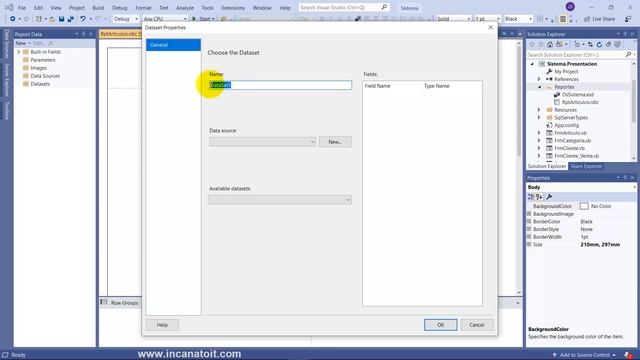The height and width of the screenshot is (360, 640).
Task: Click the Navigate Backward icon in toolbar
Action: [13, 19]
